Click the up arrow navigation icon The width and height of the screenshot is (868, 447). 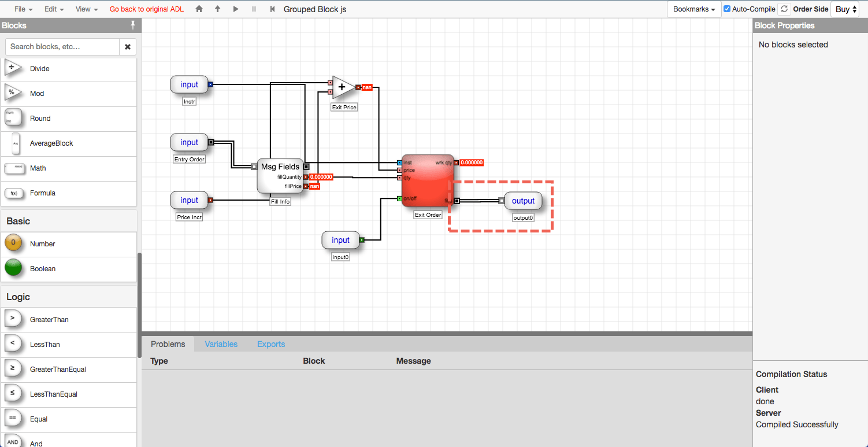click(218, 9)
